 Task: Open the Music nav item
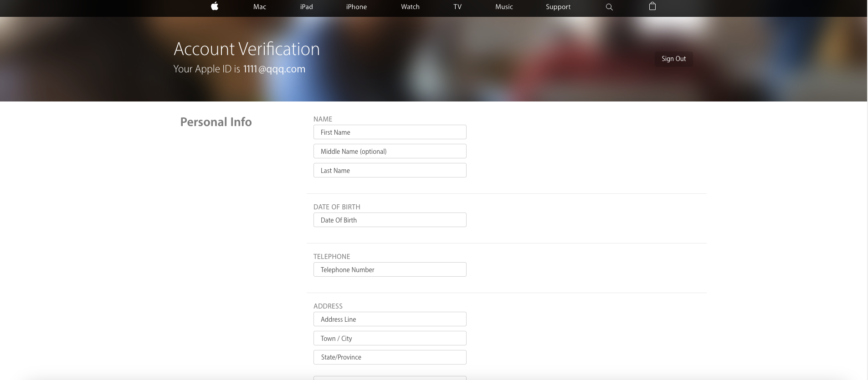tap(504, 7)
